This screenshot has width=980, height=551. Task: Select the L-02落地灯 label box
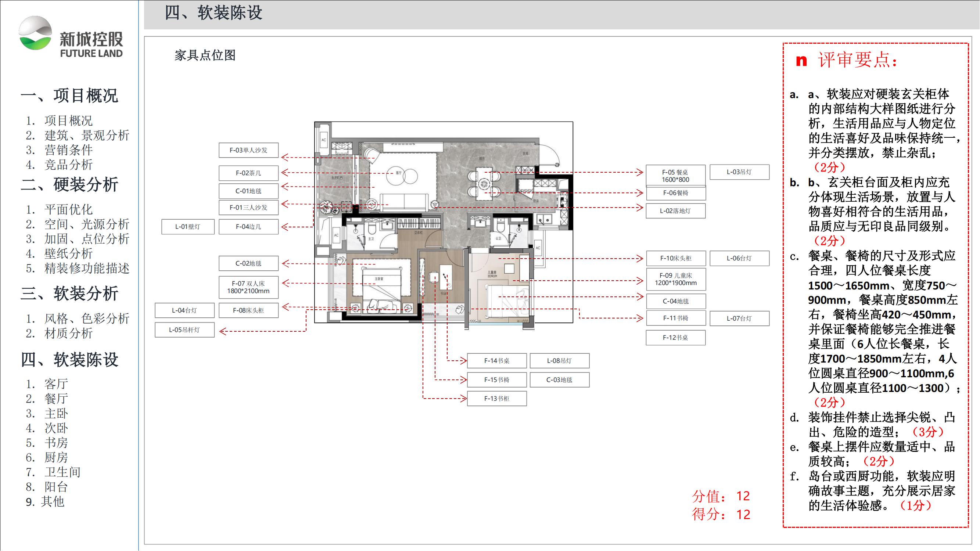click(676, 211)
